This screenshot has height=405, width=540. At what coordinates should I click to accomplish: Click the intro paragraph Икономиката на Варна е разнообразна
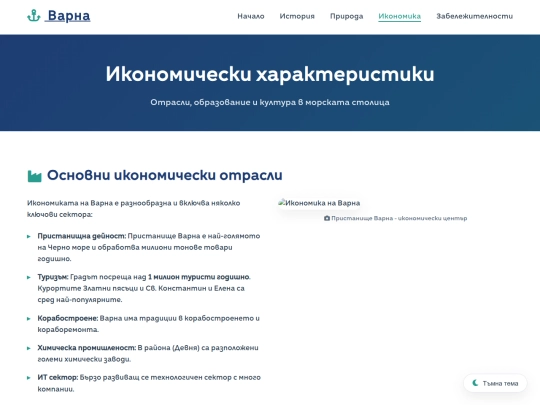(134, 209)
